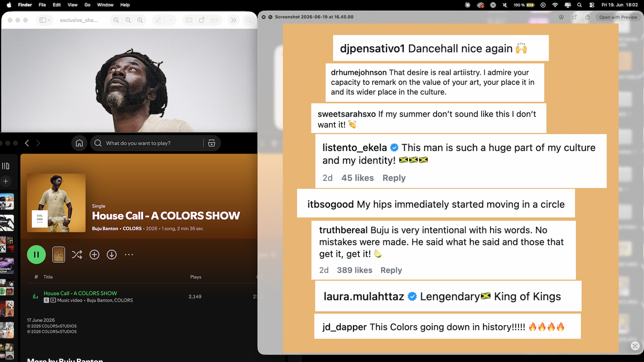This screenshot has height=362, width=644.
Task: Expand the highlight options dropdown arrow
Action: 170,20
